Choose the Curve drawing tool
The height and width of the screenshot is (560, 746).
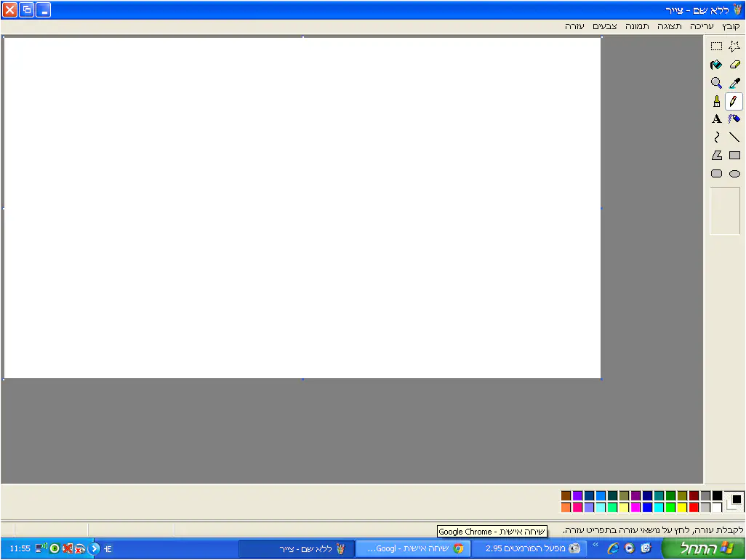(716, 137)
